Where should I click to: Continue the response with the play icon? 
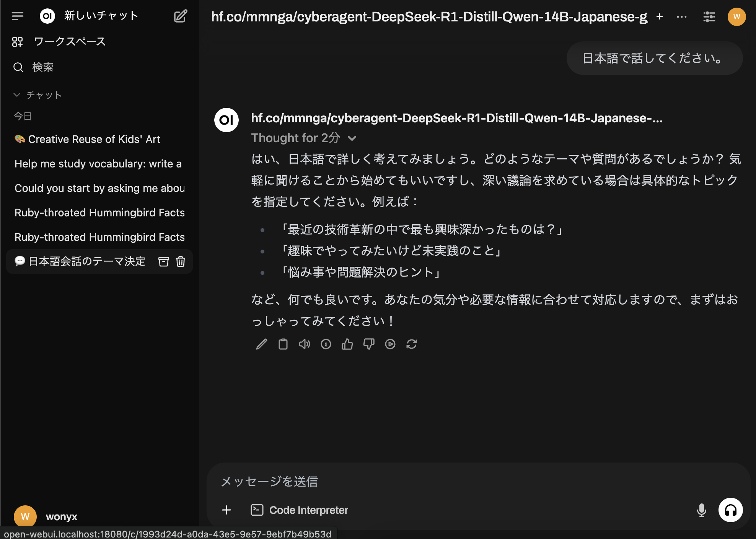(390, 344)
